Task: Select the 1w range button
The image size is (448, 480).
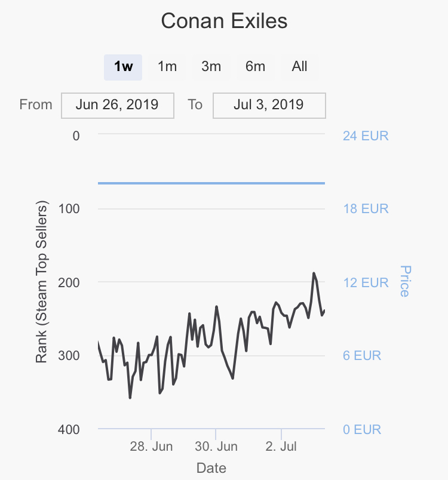Action: click(x=123, y=67)
